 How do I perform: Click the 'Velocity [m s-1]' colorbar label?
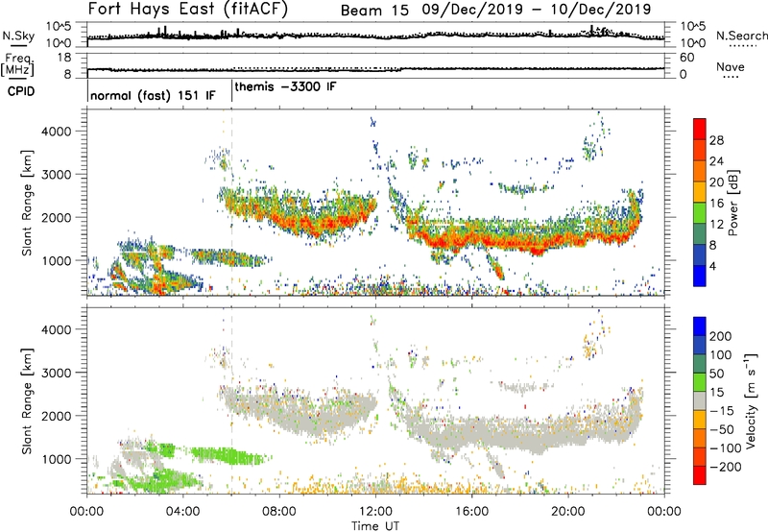[751, 400]
